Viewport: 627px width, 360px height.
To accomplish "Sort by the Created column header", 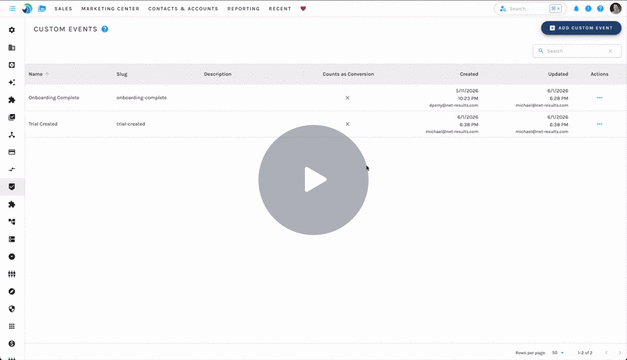I will tap(469, 74).
